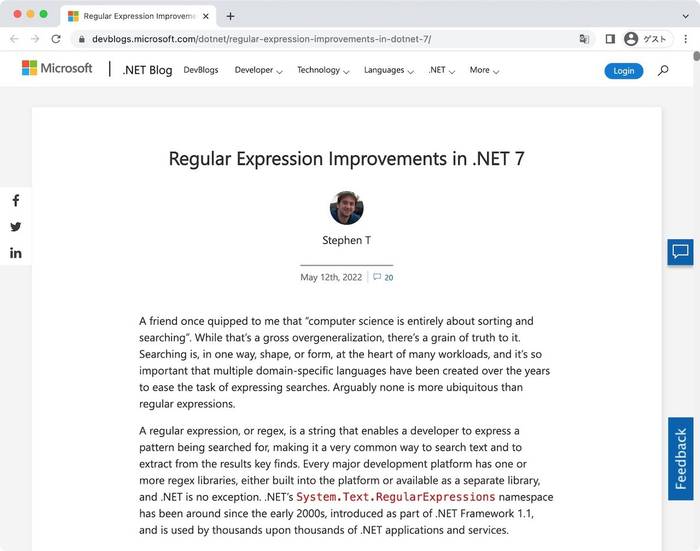Expand the Developer dropdown menu

258,70
